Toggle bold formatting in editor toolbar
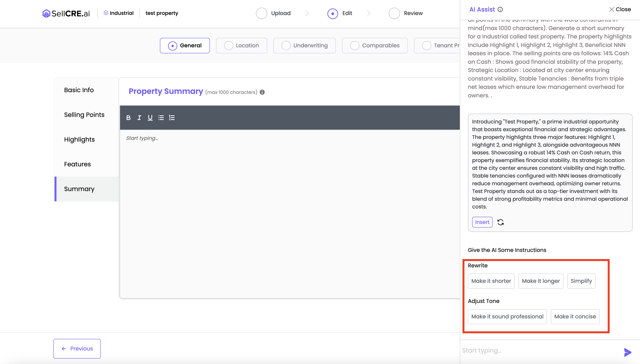The width and height of the screenshot is (640, 364). click(x=128, y=117)
